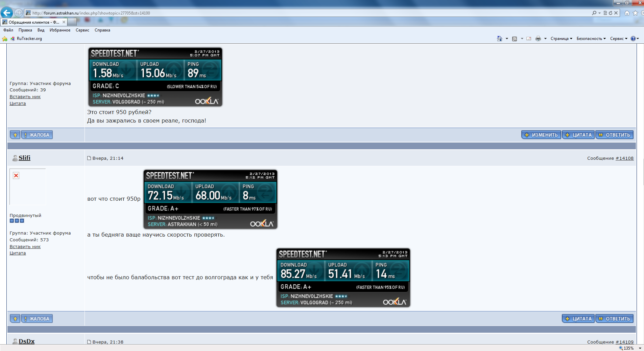Click the browser back arrow button
644x351 pixels.
click(x=7, y=13)
